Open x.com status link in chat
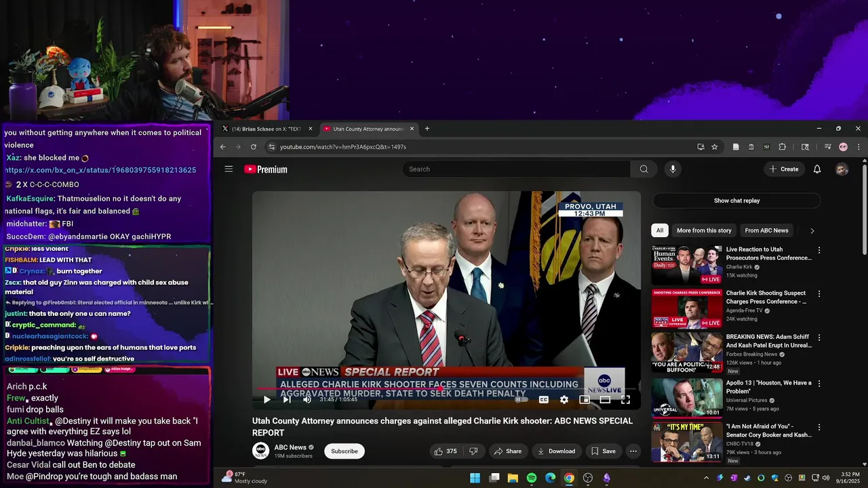The height and width of the screenshot is (488, 868). tap(101, 170)
